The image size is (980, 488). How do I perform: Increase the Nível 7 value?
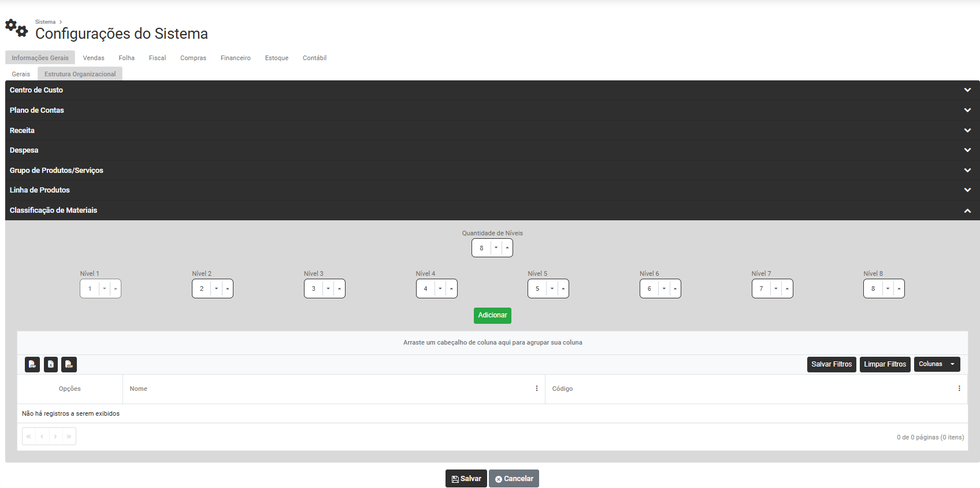(788, 289)
